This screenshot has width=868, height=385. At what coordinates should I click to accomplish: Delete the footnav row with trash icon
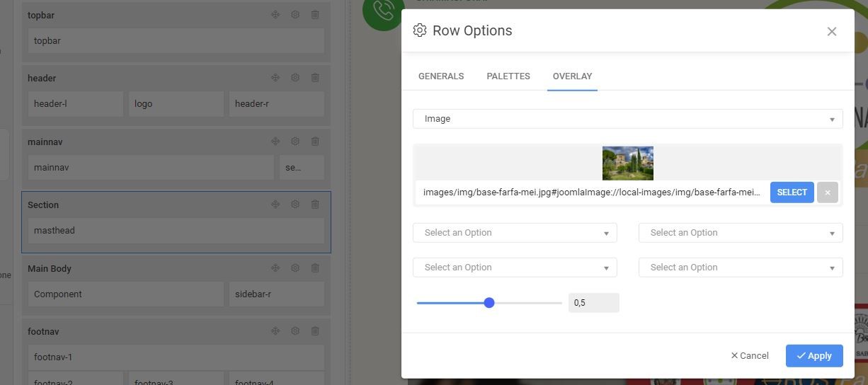[x=315, y=331]
